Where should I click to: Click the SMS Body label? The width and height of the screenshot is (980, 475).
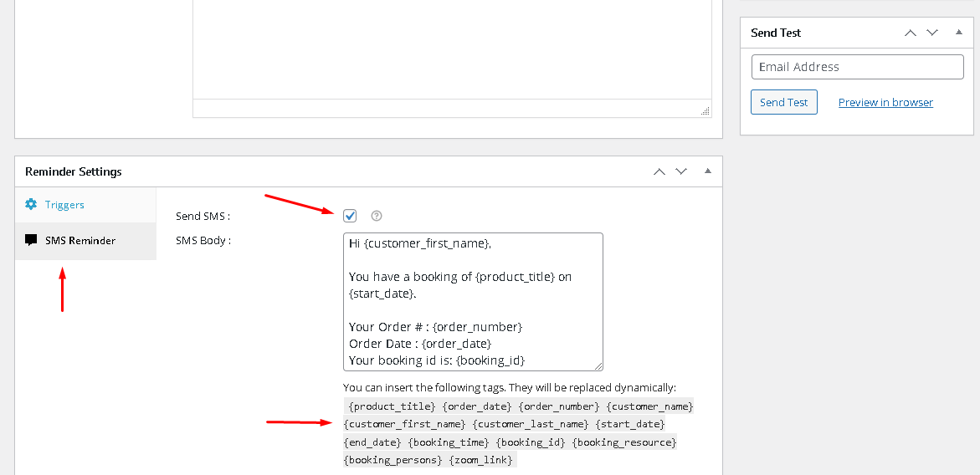click(x=203, y=240)
